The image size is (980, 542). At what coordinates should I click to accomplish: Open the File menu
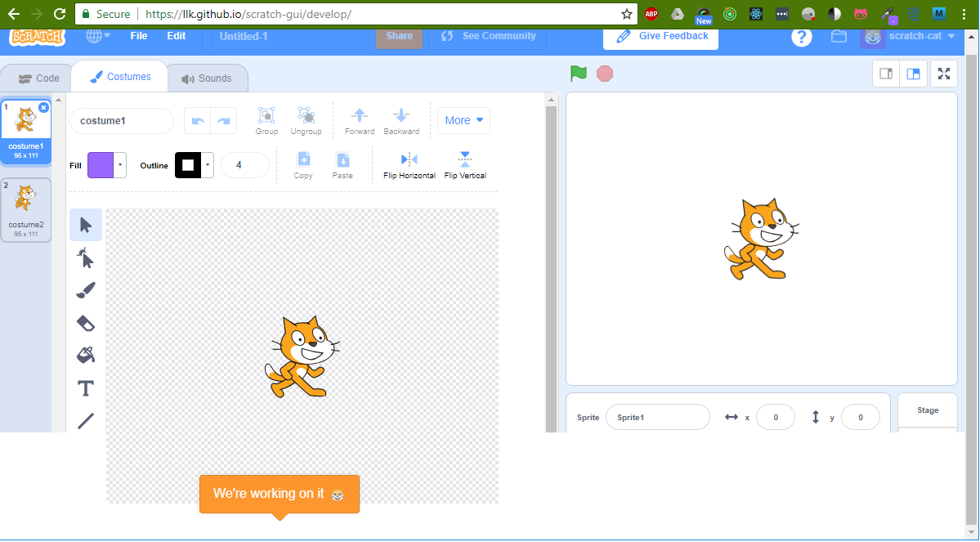tap(138, 35)
